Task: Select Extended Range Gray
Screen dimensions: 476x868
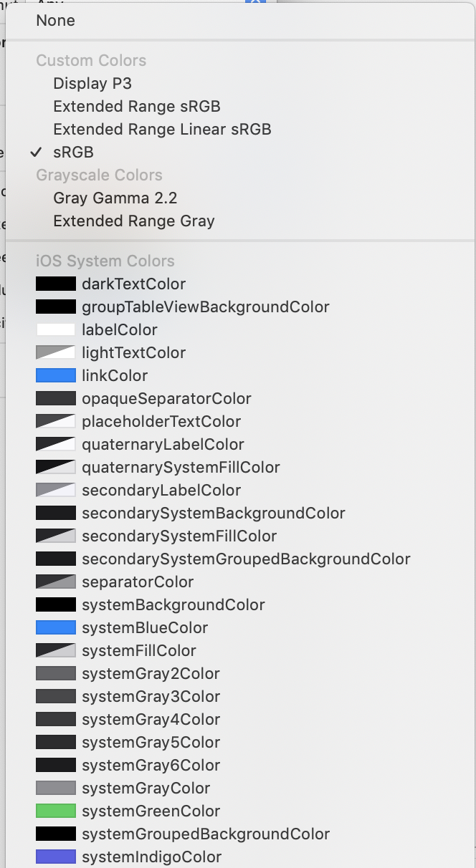Action: click(133, 221)
